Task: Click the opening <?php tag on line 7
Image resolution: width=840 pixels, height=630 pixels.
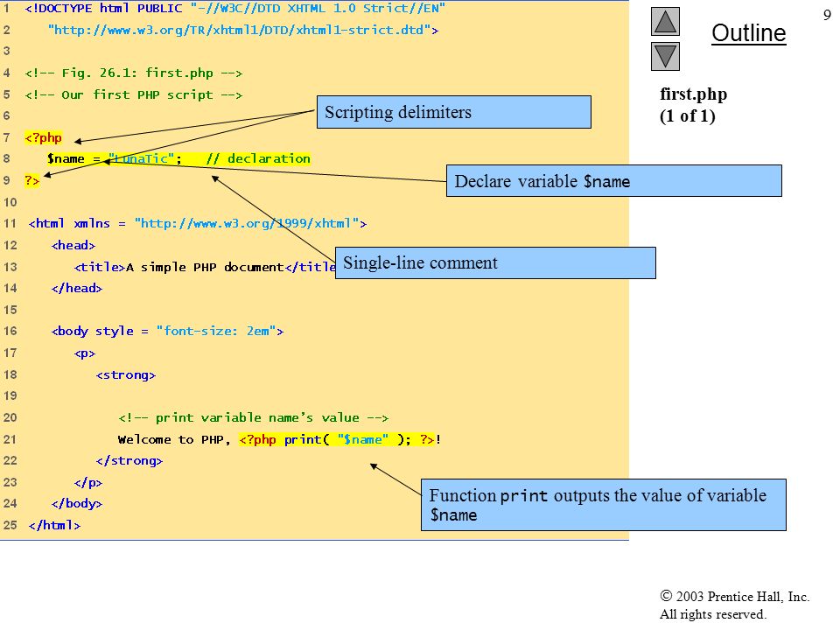Action: tap(44, 137)
